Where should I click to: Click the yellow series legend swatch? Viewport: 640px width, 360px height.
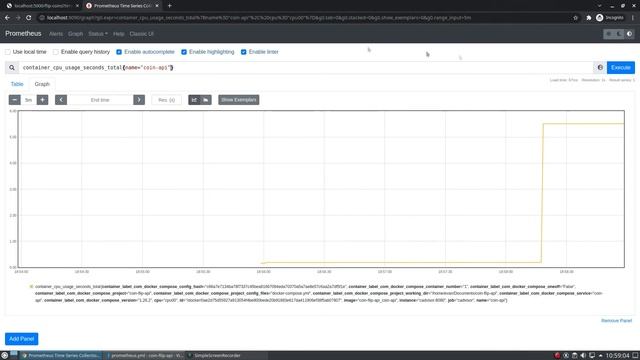pyautogui.click(x=31, y=287)
